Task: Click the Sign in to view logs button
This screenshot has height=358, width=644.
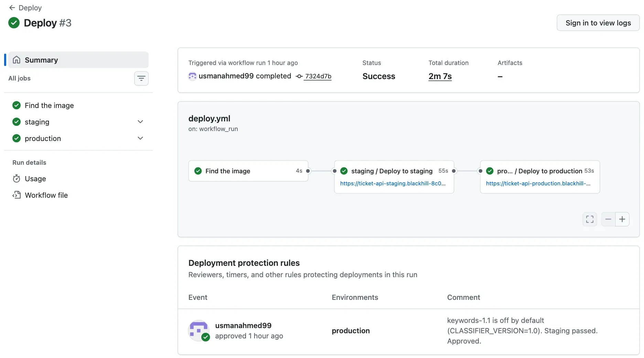Action: [x=598, y=23]
